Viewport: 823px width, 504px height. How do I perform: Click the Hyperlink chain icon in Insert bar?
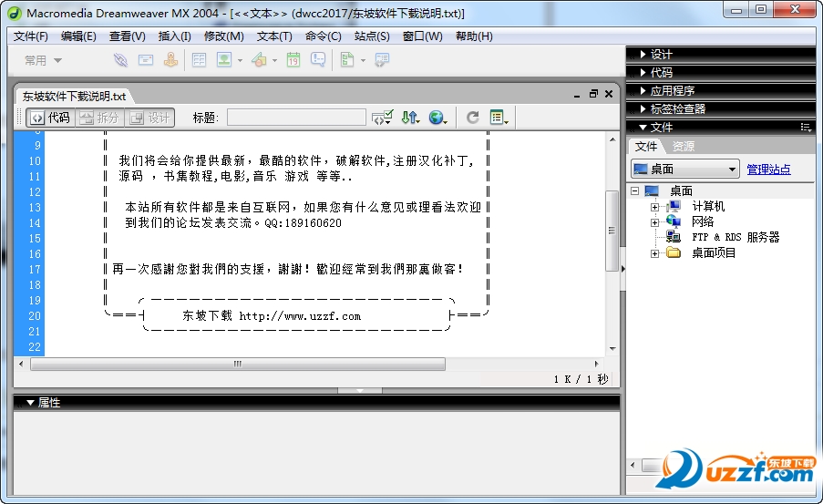click(x=120, y=60)
